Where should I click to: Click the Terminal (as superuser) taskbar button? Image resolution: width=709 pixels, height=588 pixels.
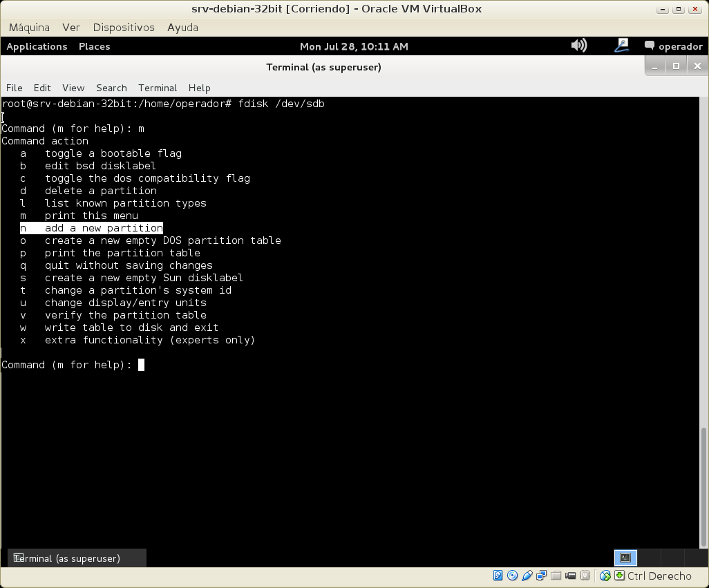77,558
